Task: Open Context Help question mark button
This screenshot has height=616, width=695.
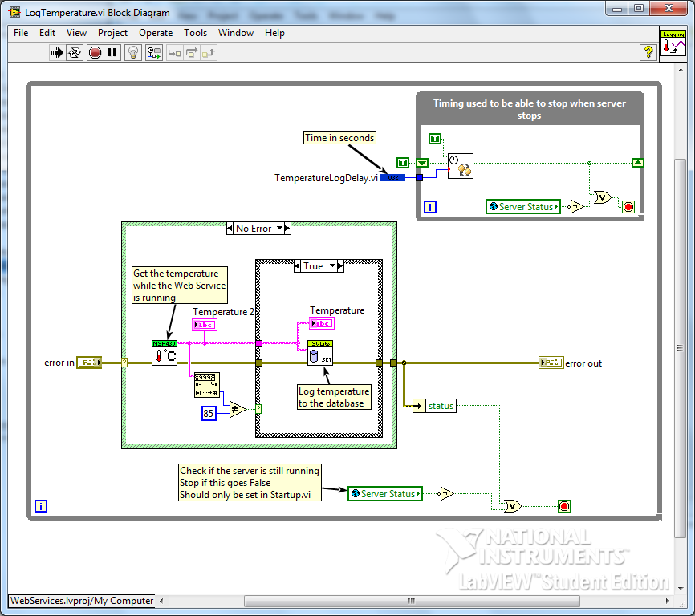Action: point(648,52)
